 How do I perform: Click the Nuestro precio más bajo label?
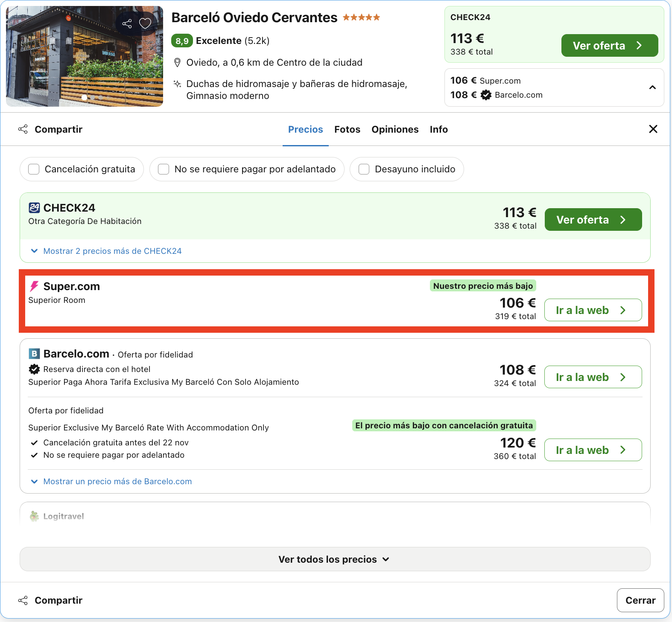coord(483,286)
